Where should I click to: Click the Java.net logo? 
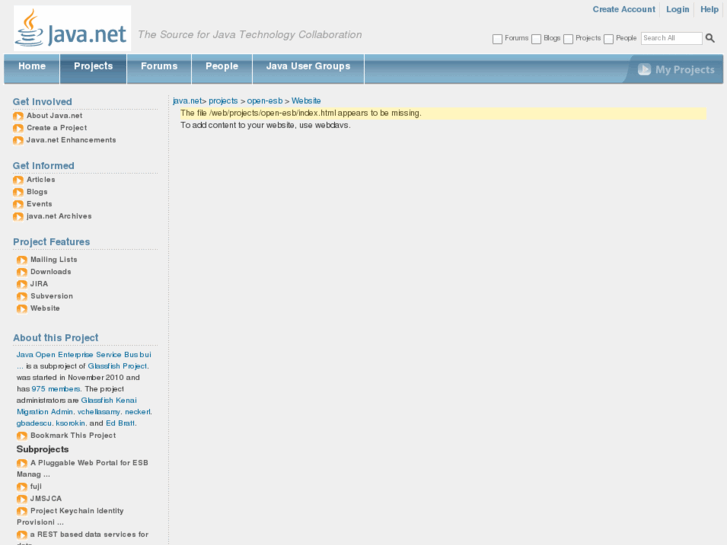(72, 28)
